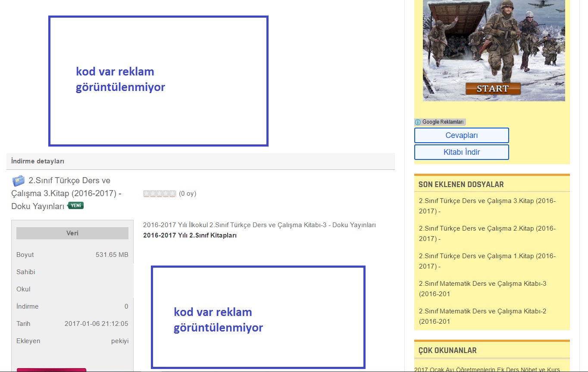The height and width of the screenshot is (372, 588).
Task: Click the Kitabı İndir button
Action: [x=461, y=152]
